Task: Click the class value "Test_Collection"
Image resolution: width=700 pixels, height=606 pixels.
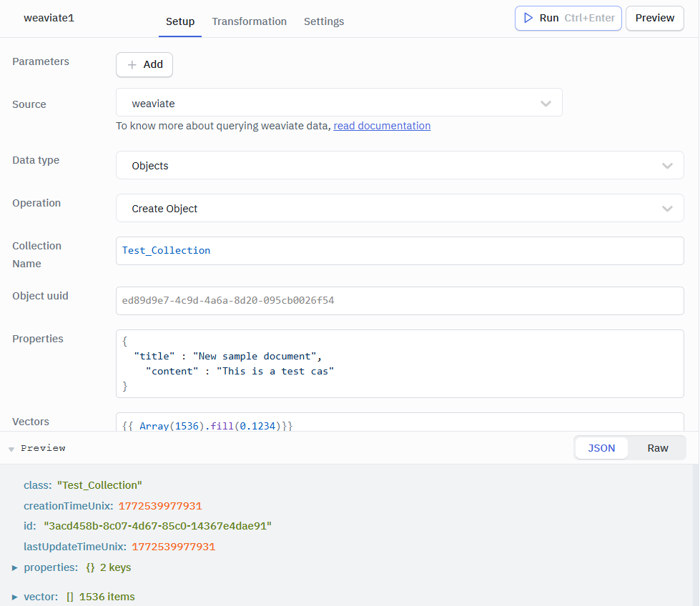Action: pyautogui.click(x=99, y=485)
